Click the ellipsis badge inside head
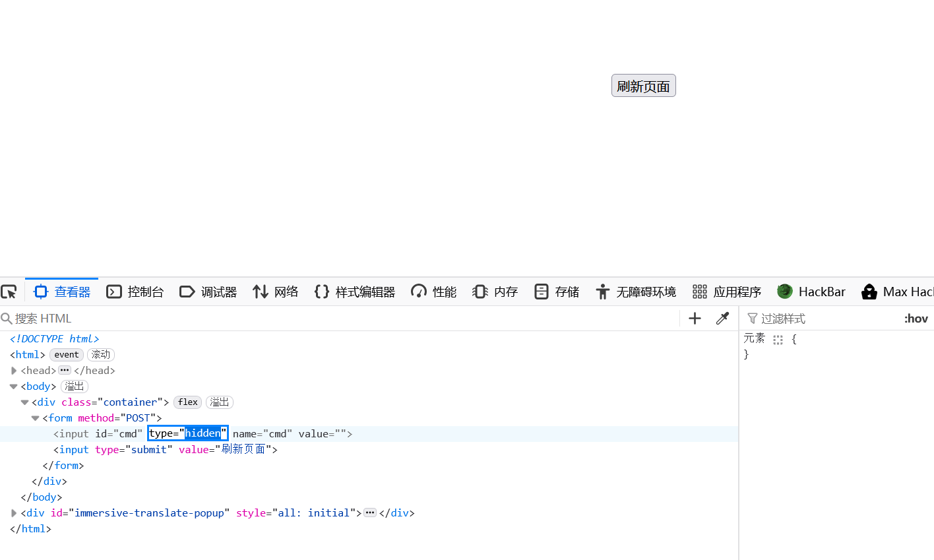 point(65,370)
